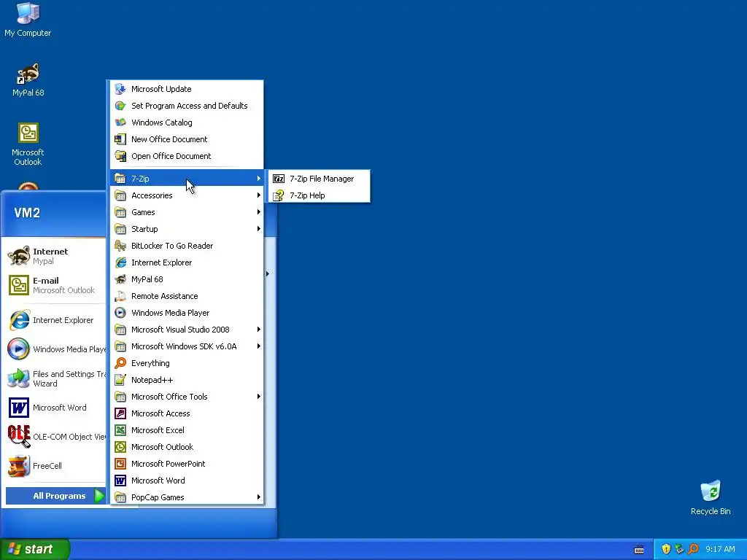
Task: Expand the Accessories submenu arrow
Action: click(x=259, y=195)
